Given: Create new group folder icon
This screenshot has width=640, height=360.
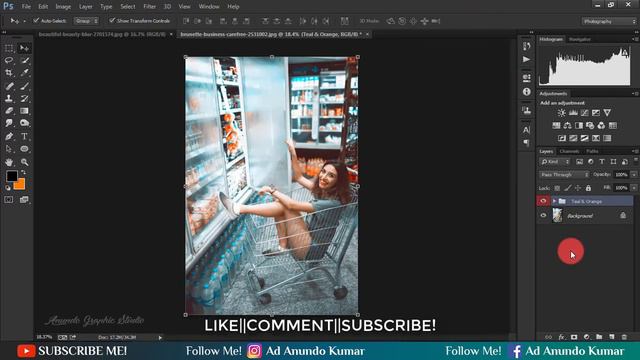Looking at the screenshot, I should point(599,337).
